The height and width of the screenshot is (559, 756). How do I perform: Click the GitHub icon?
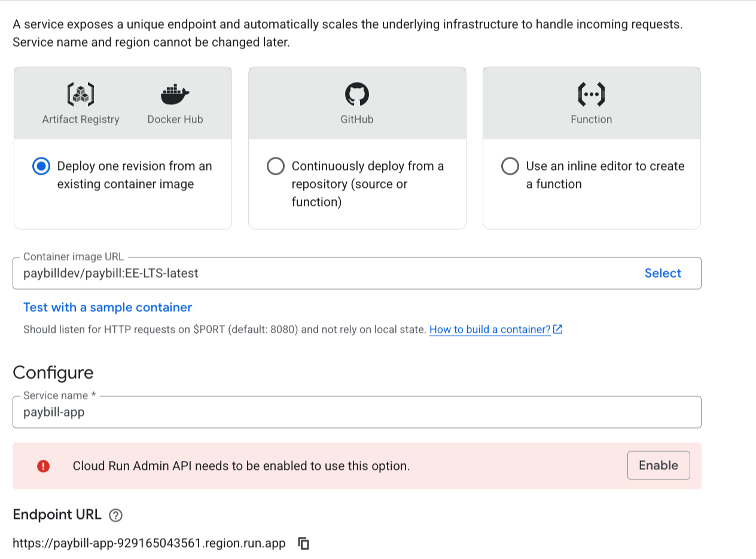(357, 93)
